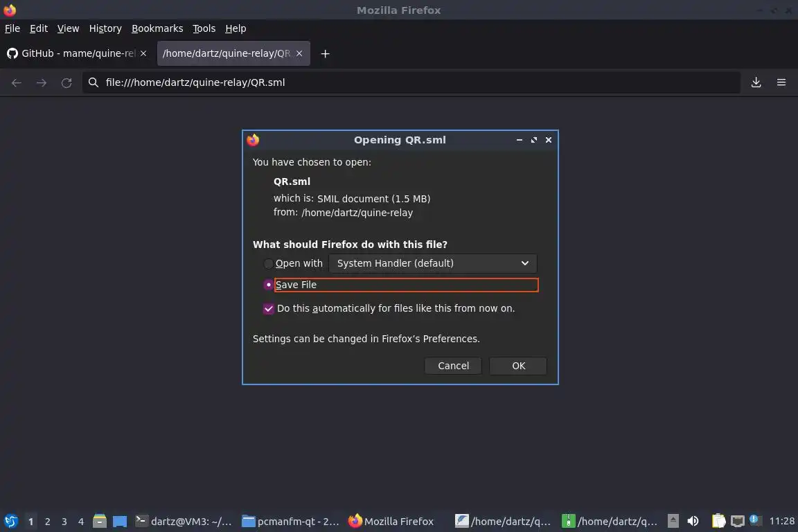This screenshot has width=798, height=532.
Task: Select the Save File radio button
Action: coord(268,285)
